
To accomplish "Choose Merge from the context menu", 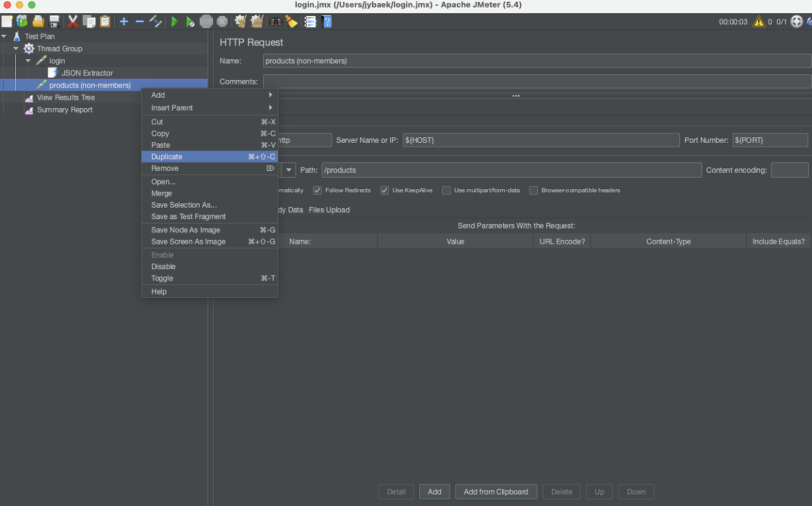I will coord(209,194).
